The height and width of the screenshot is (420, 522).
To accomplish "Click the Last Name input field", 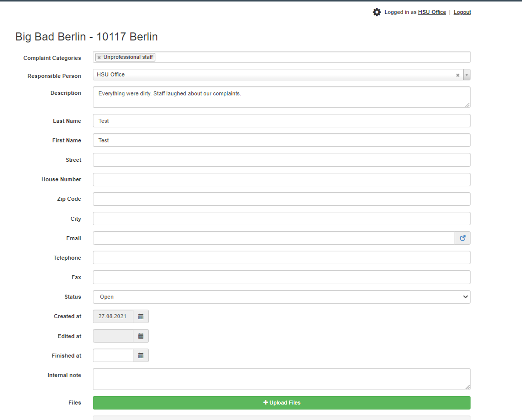I will (x=281, y=121).
